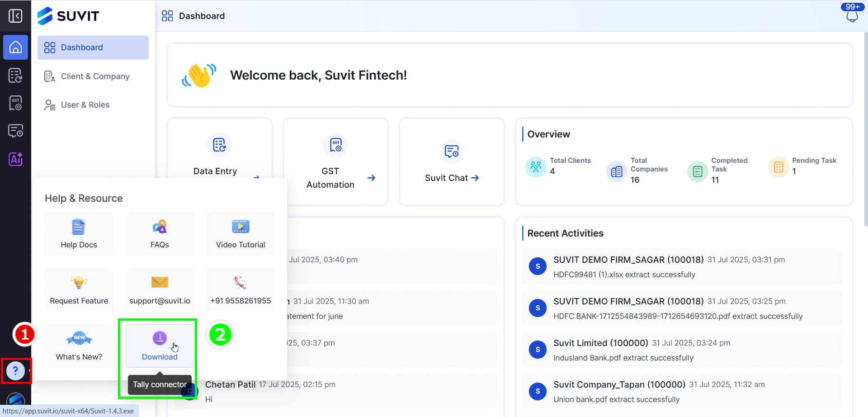Open FAQs from Help & Resource
Screen dimensions: 868x417
(x=160, y=234)
